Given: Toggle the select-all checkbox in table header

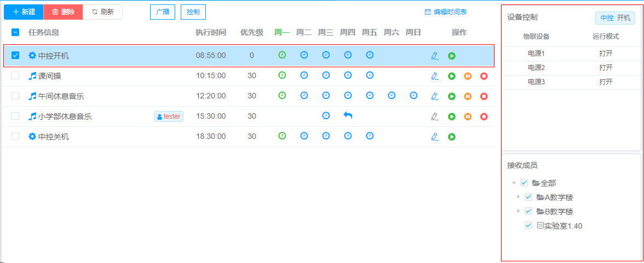Looking at the screenshot, I should coord(15,32).
